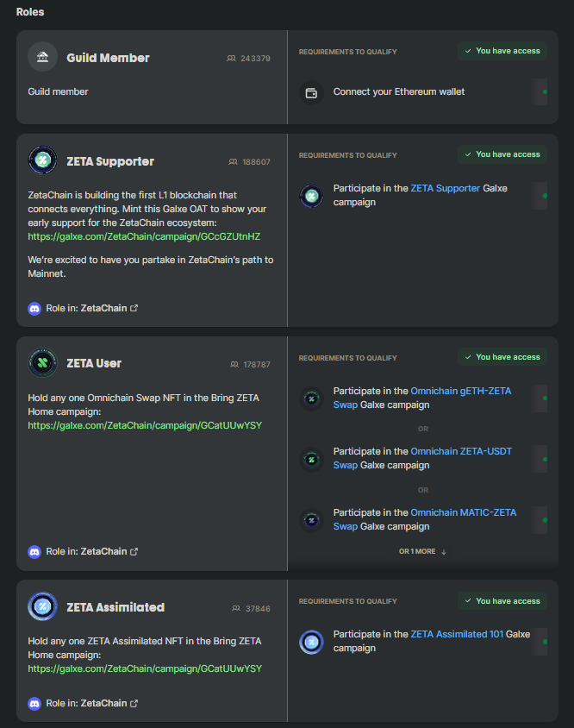Click Discord icon in ZETA User card
574x728 pixels.
pos(34,551)
